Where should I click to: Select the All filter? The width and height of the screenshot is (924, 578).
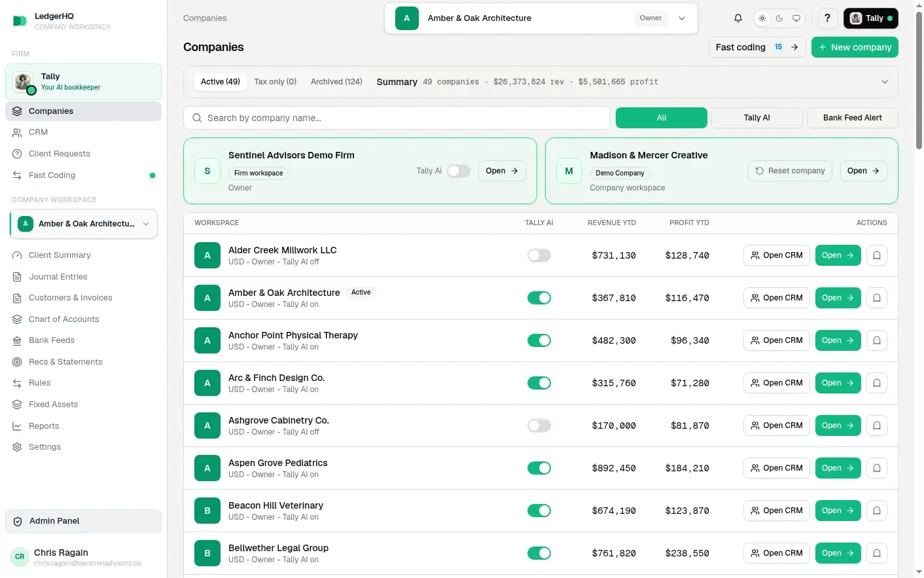(x=662, y=118)
